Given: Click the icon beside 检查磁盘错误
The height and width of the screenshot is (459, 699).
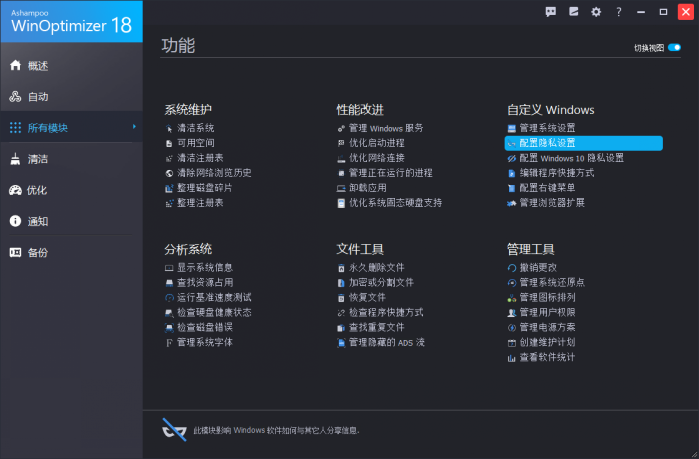Looking at the screenshot, I should [x=169, y=328].
